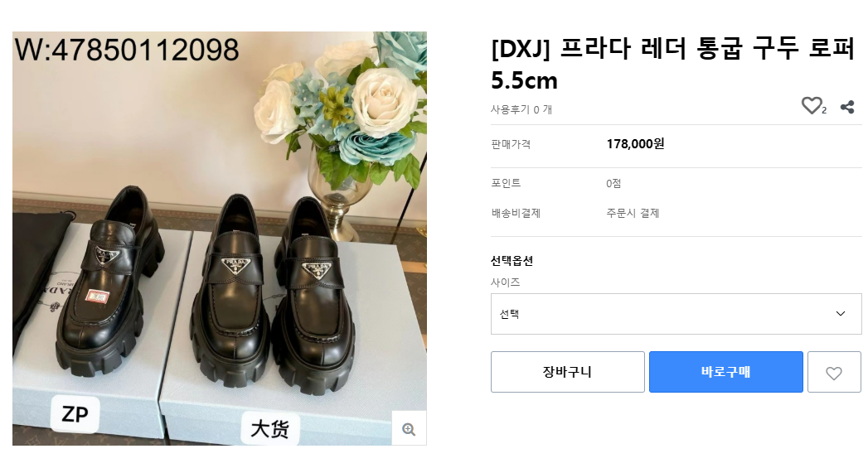
Task: Add to wishlist with the heart button
Action: point(834,373)
